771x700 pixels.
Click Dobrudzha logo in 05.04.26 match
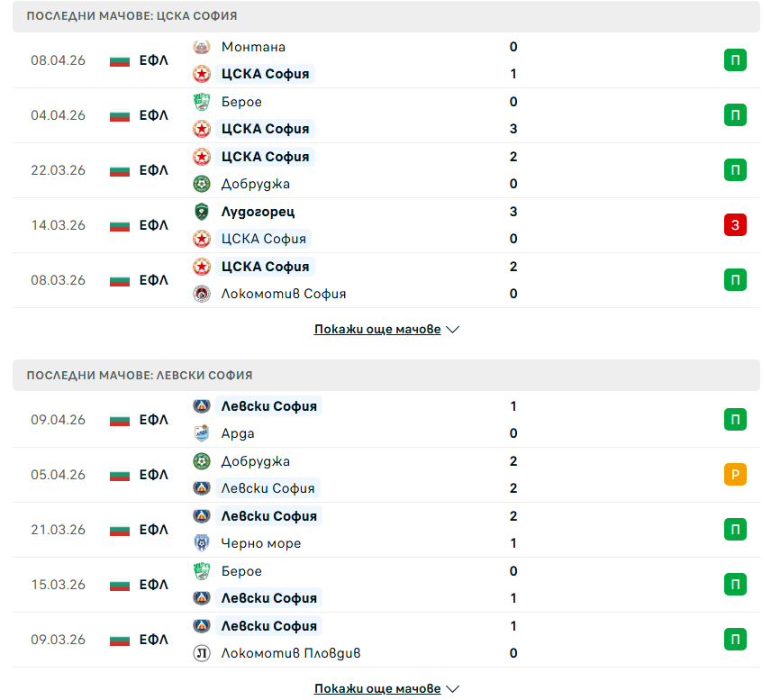coord(202,461)
